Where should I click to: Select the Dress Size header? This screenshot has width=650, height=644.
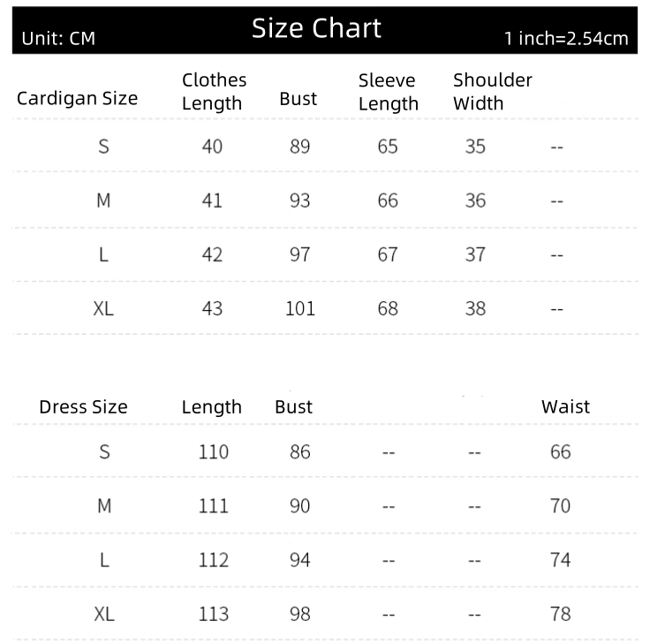pyautogui.click(x=83, y=407)
